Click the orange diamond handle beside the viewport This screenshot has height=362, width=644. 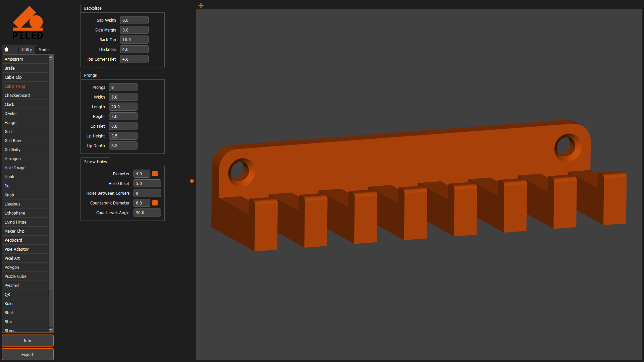coord(192,181)
